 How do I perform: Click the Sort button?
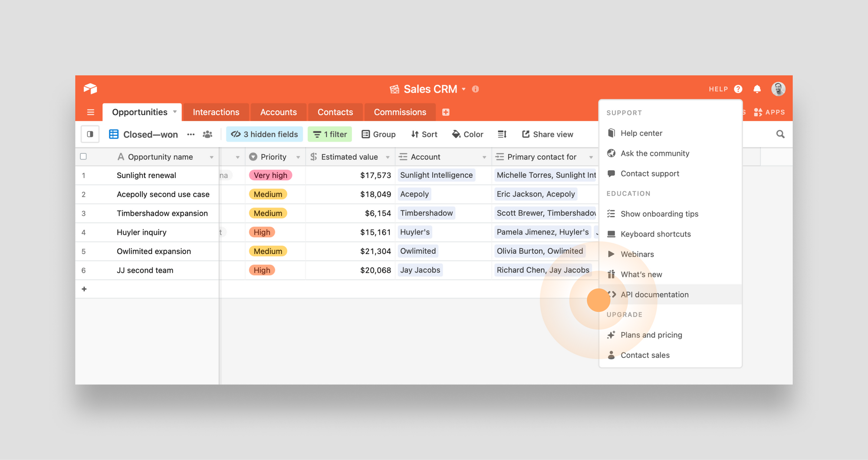(x=424, y=134)
